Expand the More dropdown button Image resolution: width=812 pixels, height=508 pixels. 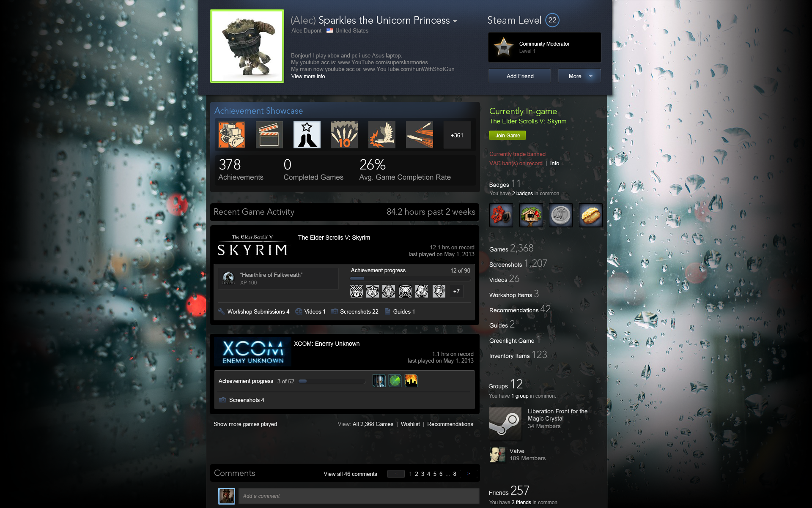(x=579, y=76)
